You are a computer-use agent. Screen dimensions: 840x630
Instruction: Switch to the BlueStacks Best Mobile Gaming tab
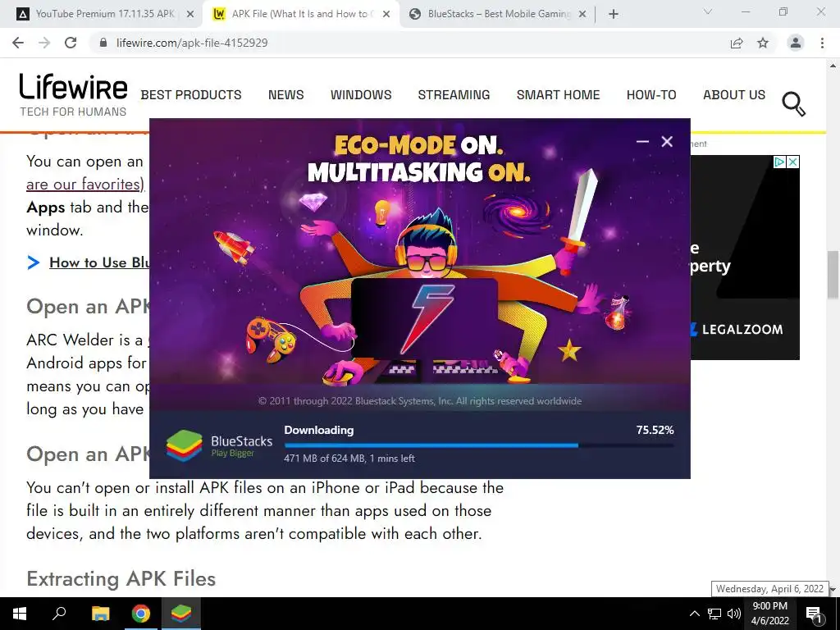(498, 14)
